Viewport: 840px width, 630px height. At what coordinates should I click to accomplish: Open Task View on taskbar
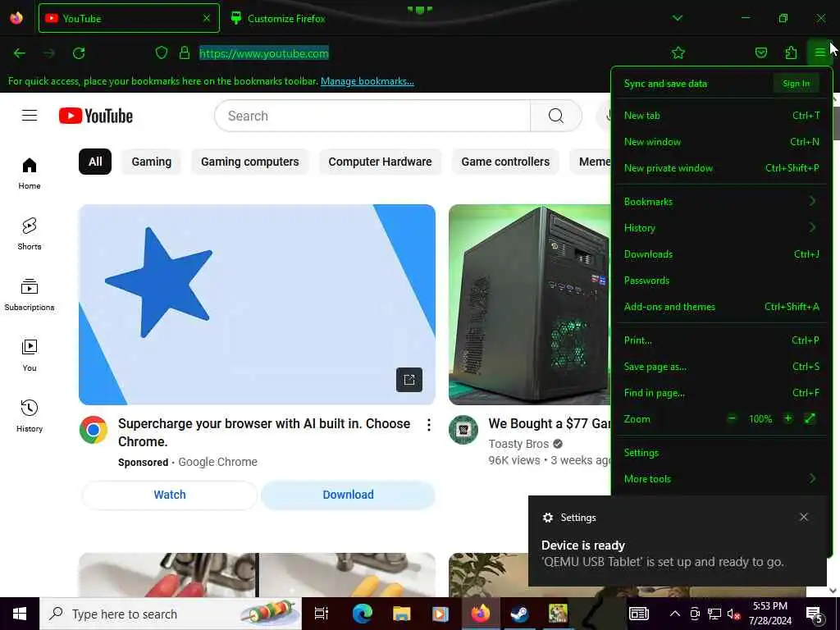coord(321,614)
